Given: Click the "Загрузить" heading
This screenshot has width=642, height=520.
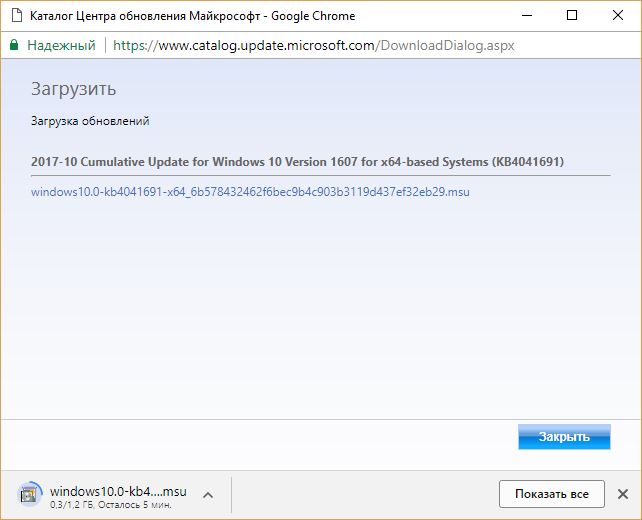Looking at the screenshot, I should click(74, 89).
